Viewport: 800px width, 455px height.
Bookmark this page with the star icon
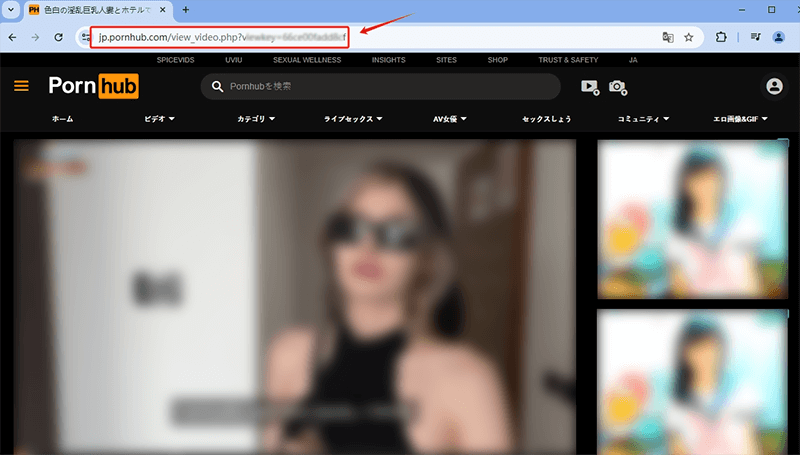[x=689, y=37]
